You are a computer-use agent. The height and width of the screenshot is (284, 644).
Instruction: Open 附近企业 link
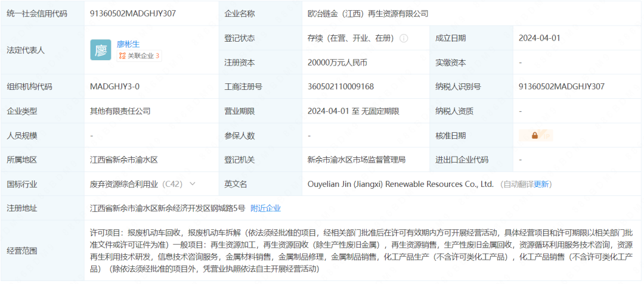tap(266, 208)
